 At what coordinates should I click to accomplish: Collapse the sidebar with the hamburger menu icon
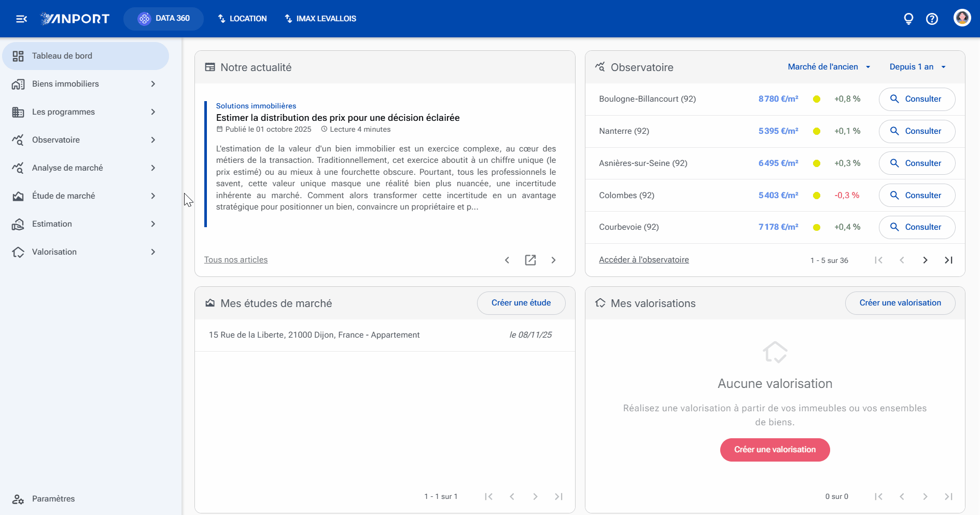tap(21, 19)
